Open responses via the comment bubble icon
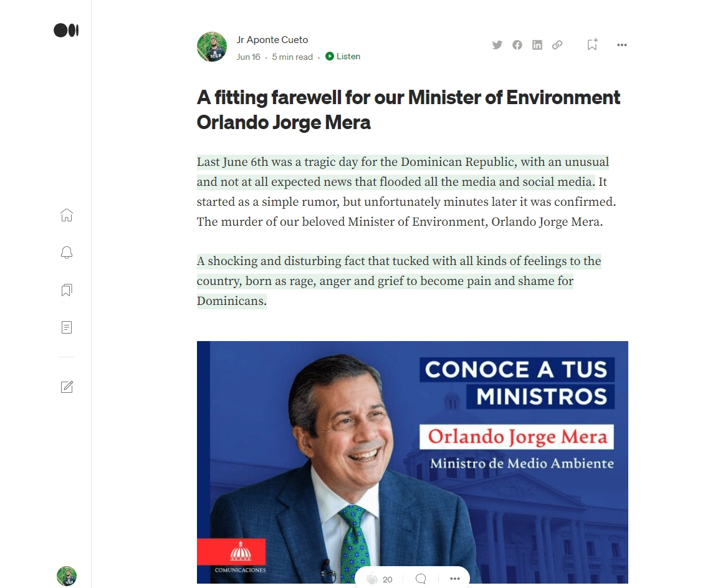The height and width of the screenshot is (588, 728). click(x=421, y=579)
